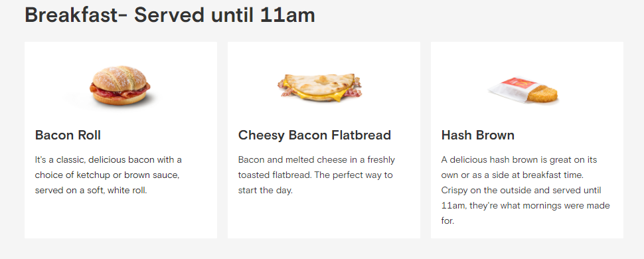Open the Bacon Roll title
The width and height of the screenshot is (644, 259).
[68, 135]
